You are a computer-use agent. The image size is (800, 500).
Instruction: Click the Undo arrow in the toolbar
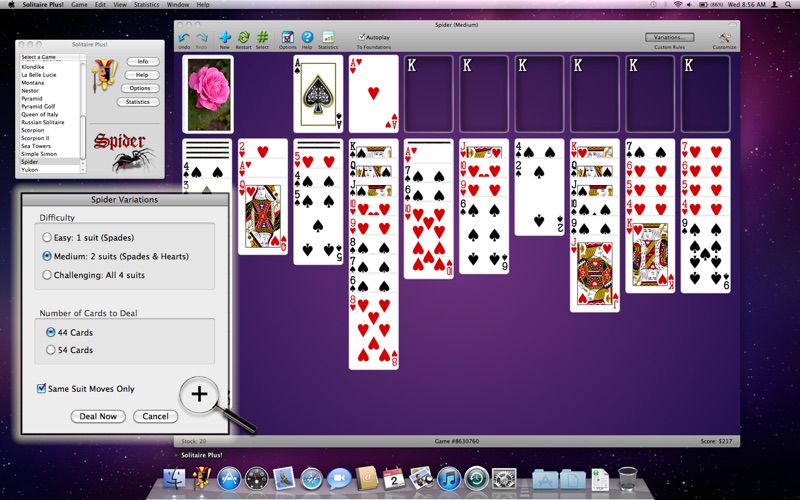(x=184, y=38)
